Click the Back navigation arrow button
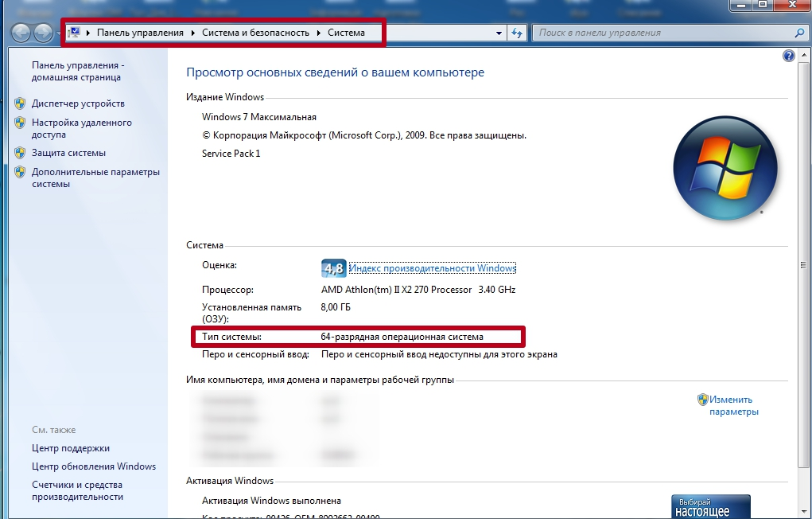812x519 pixels. tap(21, 33)
